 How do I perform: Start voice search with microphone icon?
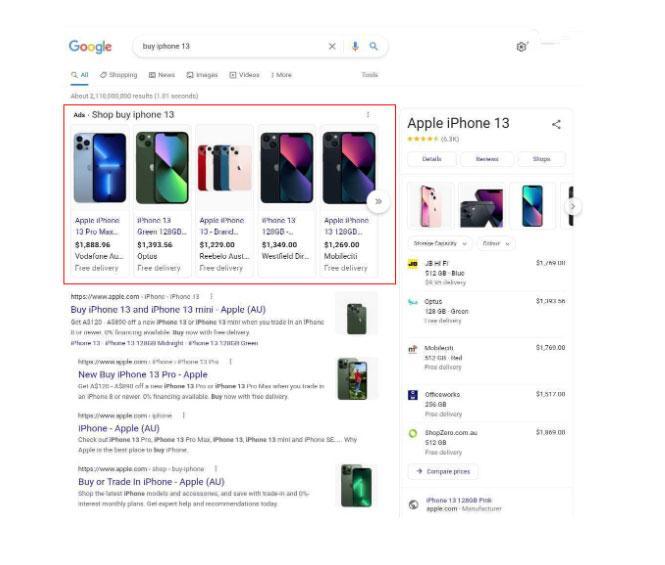pos(355,46)
